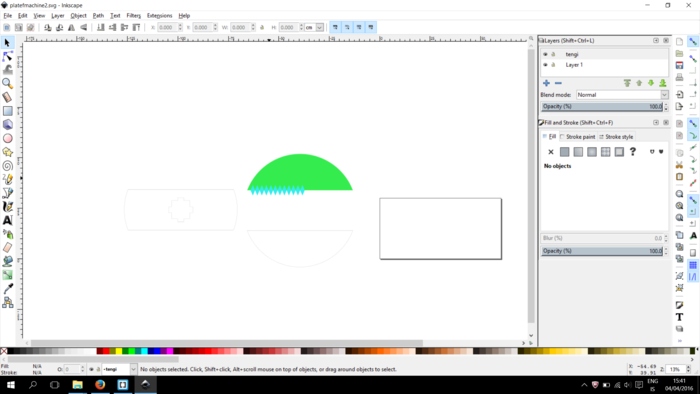
Task: Select the Zoom magnifier tool
Action: (x=7, y=83)
